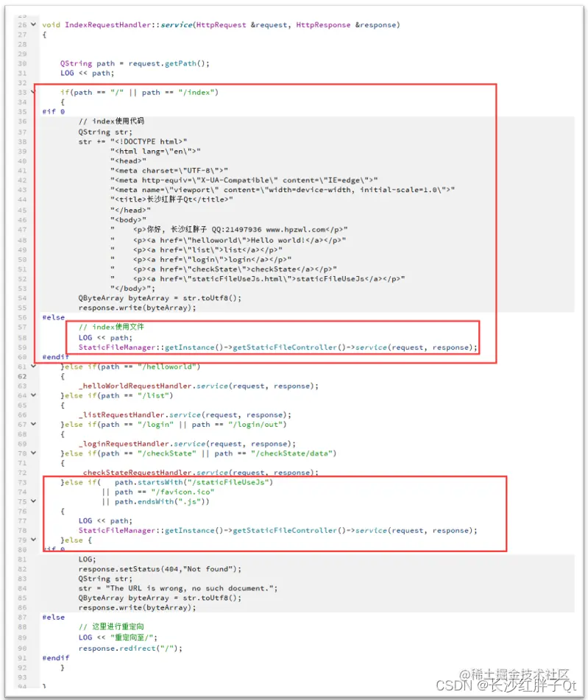Image resolution: width=588 pixels, height=700 pixels.
Task: Click line number 62 in the gutter
Action: coord(22,376)
